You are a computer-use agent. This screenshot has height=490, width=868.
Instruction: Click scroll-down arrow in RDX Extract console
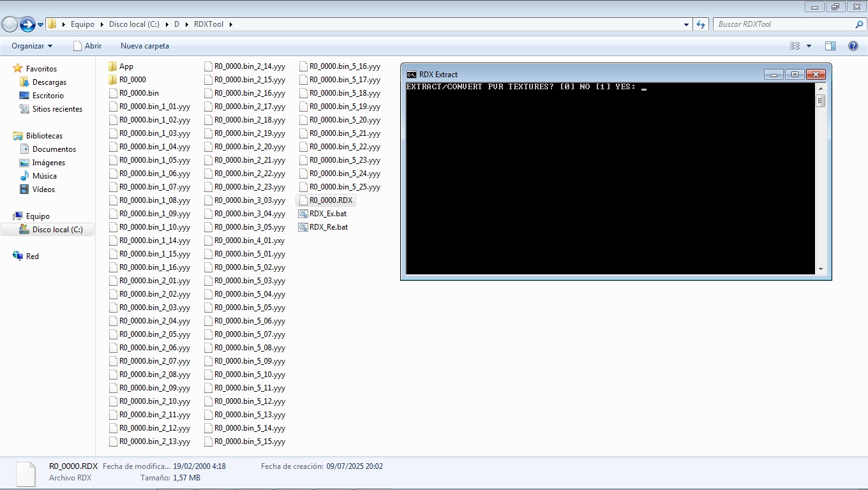point(821,269)
